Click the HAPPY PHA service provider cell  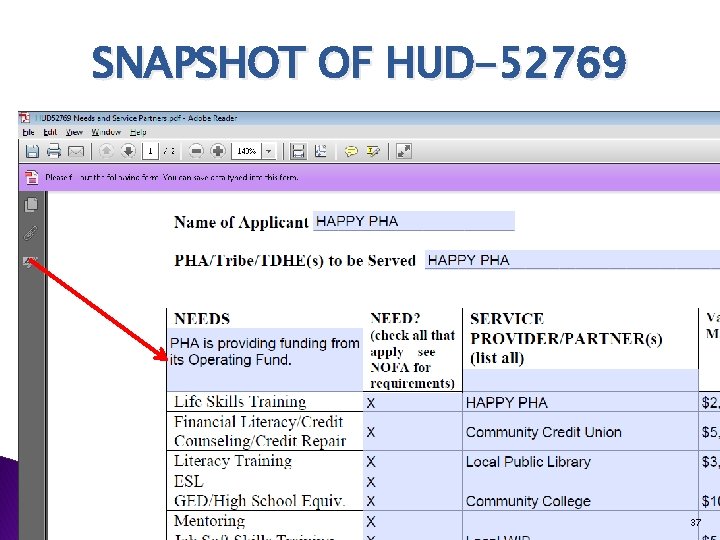580,403
